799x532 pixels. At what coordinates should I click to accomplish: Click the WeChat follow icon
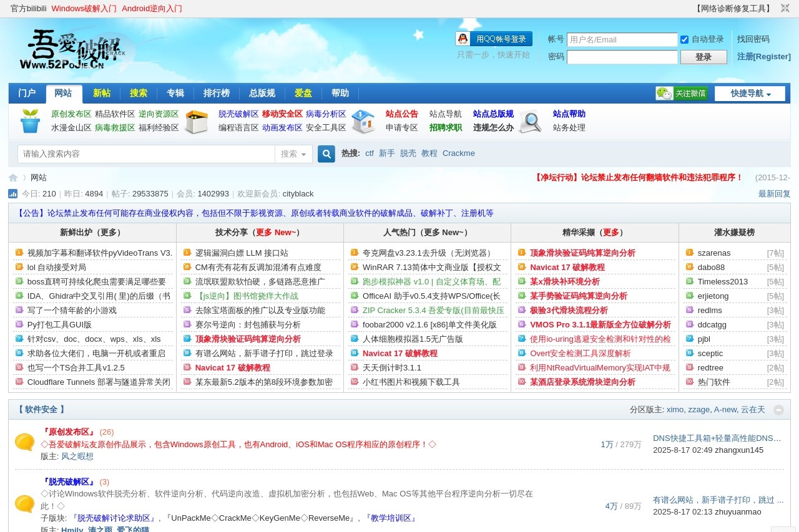[681, 94]
